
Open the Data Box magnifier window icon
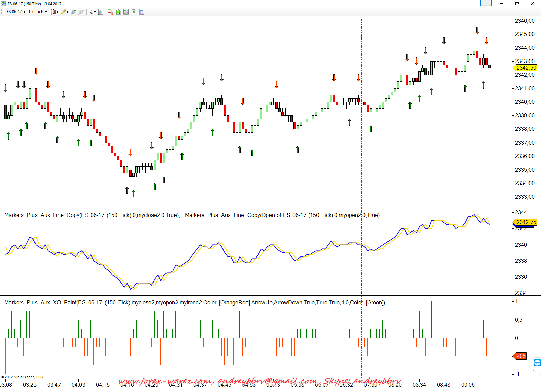100,12
